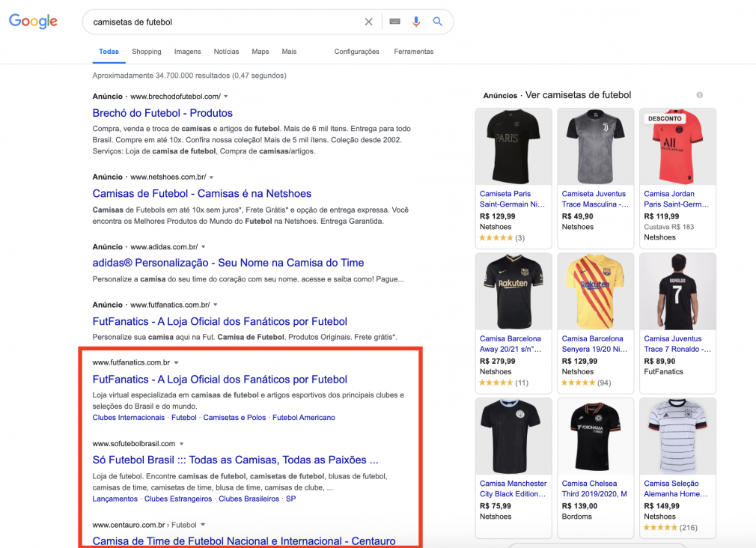The height and width of the screenshot is (548, 756).
Task: Open Camisa Seleção Alemanha Home title
Action: coord(675,489)
